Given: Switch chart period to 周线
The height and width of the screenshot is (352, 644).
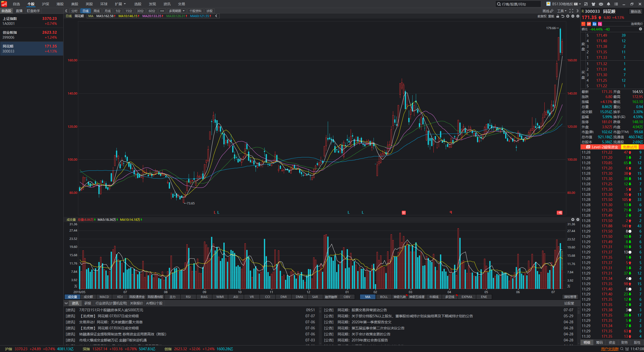Looking at the screenshot, I should (x=96, y=11).
